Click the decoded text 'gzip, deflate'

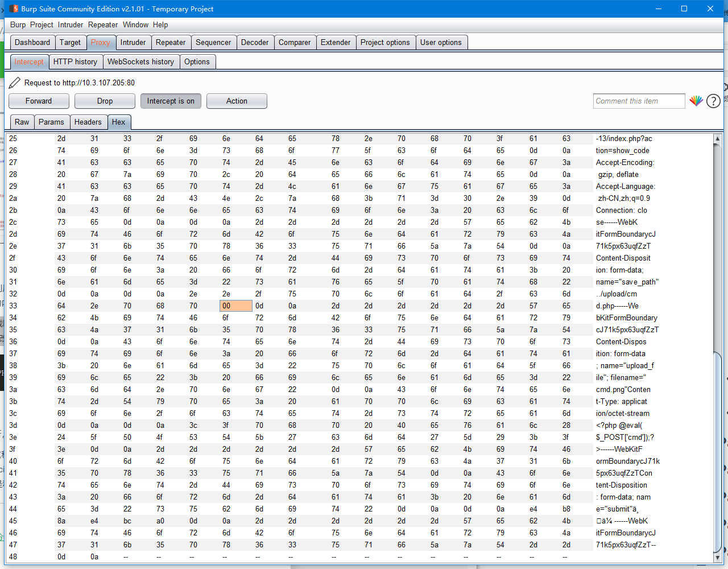(618, 174)
